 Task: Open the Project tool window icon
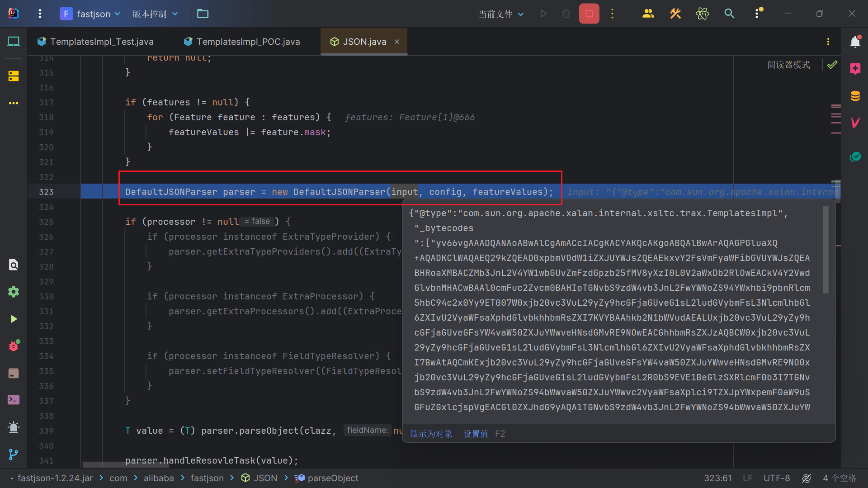14,42
